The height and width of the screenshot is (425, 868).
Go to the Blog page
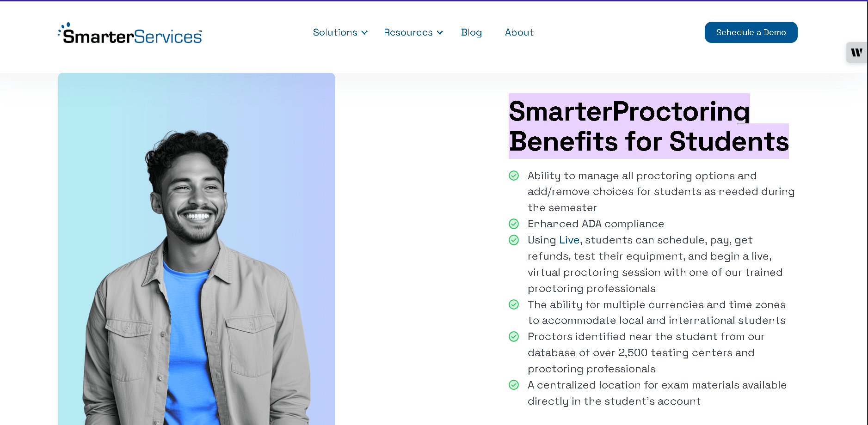coord(471,32)
